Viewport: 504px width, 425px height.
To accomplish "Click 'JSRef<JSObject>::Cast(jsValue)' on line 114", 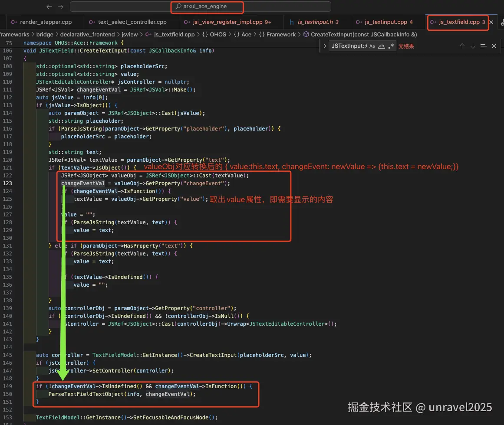I will click(x=155, y=113).
